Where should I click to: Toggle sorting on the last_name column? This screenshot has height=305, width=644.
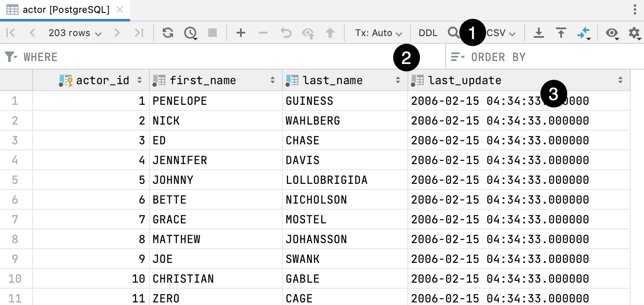(398, 80)
